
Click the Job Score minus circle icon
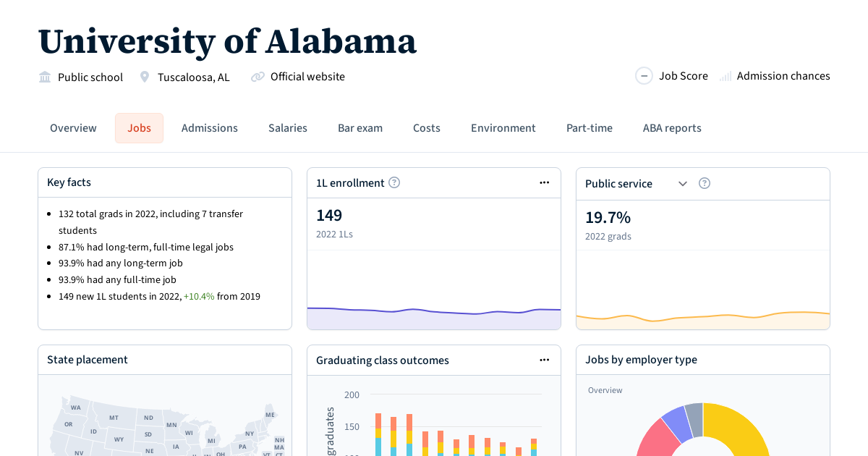644,76
